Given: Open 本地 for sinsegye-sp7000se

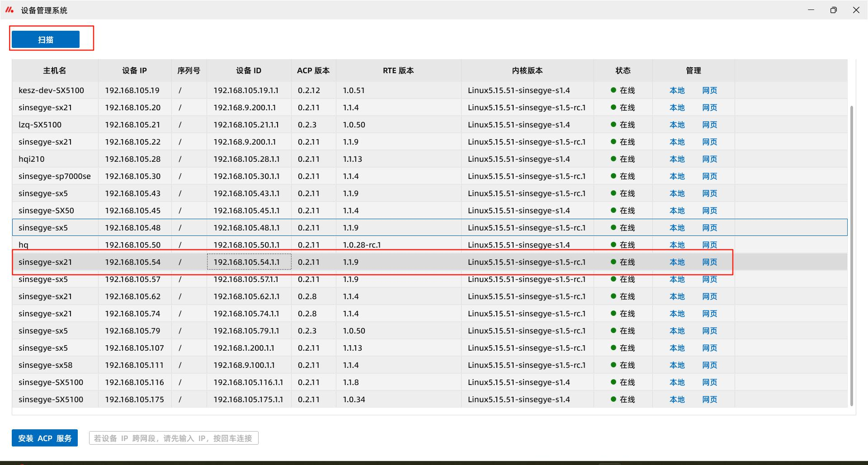Looking at the screenshot, I should click(x=677, y=176).
